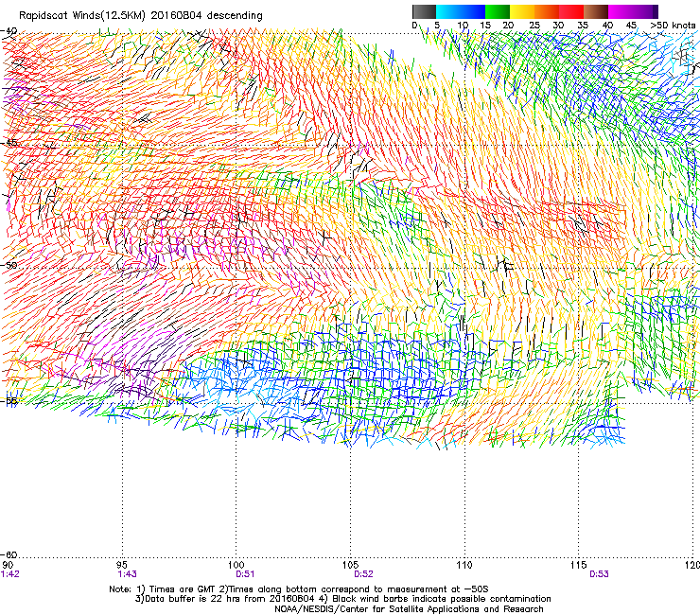Click the longitude label '115' on the axis
Screen dimensions: 700x615
[x=579, y=566]
